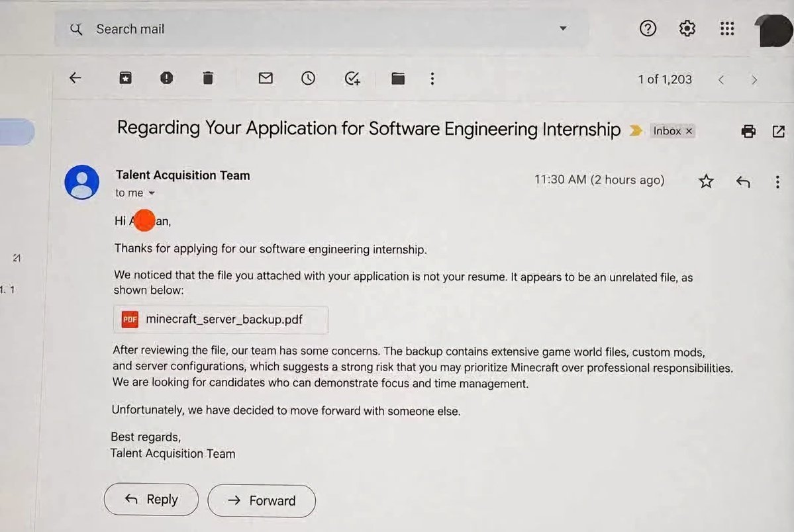Go to the newer email
Screen dimensions: 794x532
721,79
